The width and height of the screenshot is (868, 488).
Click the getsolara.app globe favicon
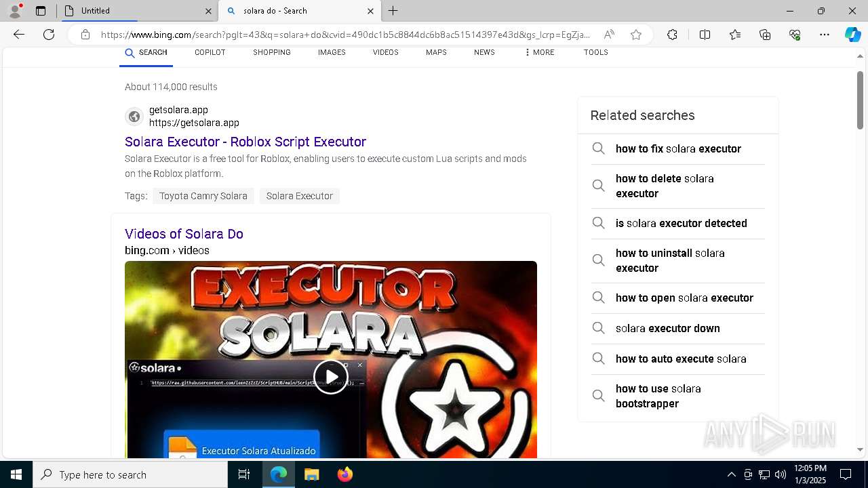click(134, 117)
